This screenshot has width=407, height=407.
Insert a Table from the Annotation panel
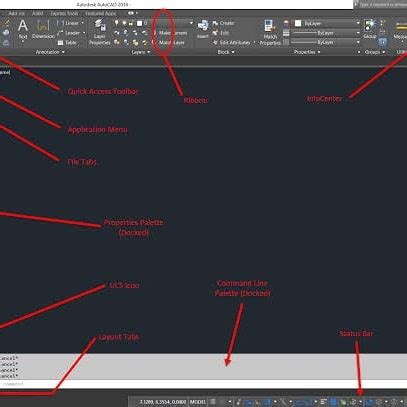67,43
